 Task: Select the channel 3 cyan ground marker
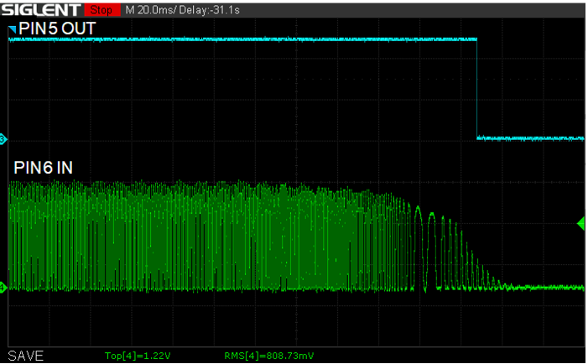3,139
